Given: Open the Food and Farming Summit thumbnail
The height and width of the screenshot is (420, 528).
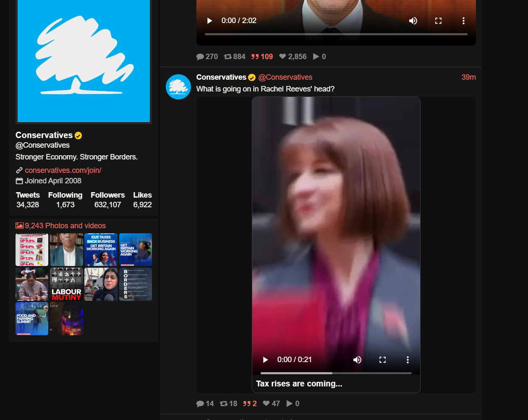Looking at the screenshot, I should (x=32, y=318).
